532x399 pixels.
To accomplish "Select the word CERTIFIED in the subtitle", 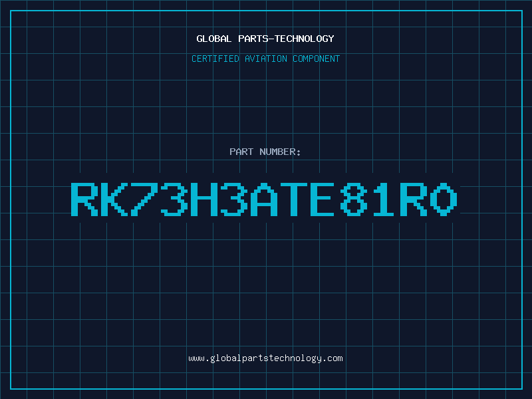I will point(215,59).
